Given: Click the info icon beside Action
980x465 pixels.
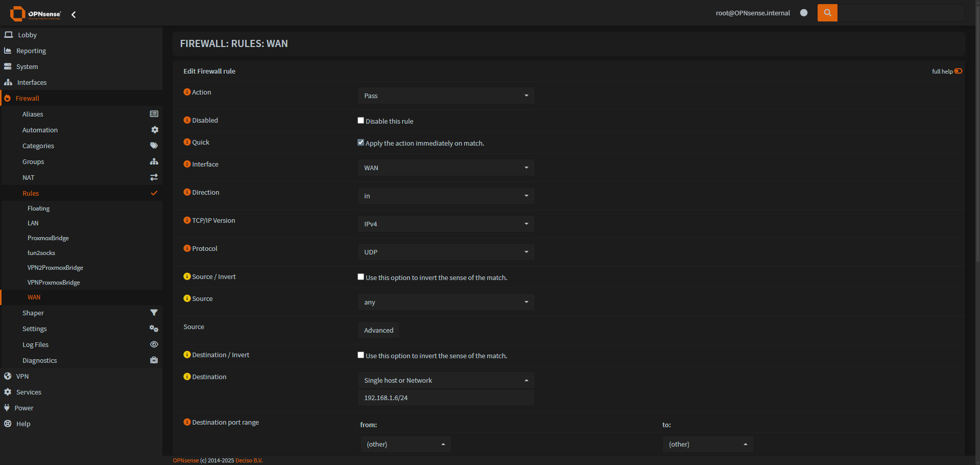Looking at the screenshot, I should pyautogui.click(x=187, y=92).
